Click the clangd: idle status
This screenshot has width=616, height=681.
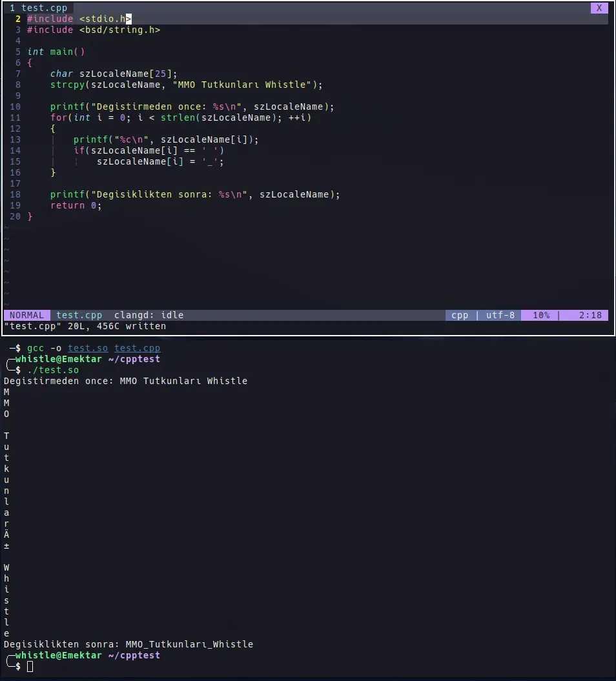pyautogui.click(x=149, y=315)
